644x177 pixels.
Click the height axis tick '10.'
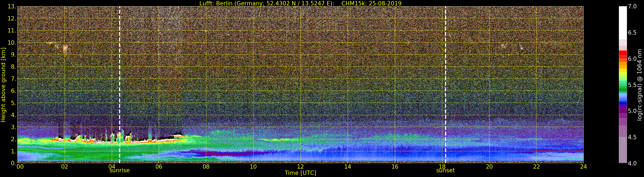pyautogui.click(x=12, y=43)
